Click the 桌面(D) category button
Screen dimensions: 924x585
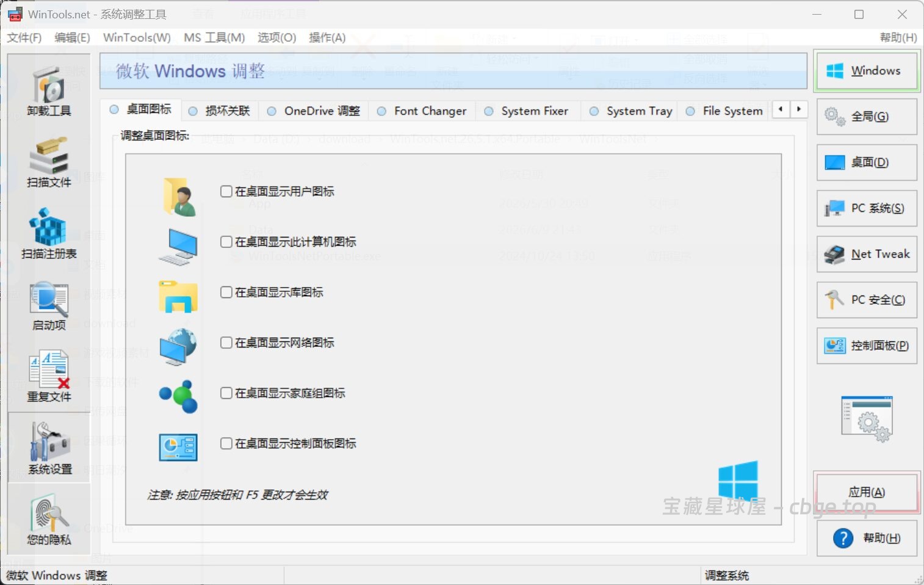click(867, 162)
